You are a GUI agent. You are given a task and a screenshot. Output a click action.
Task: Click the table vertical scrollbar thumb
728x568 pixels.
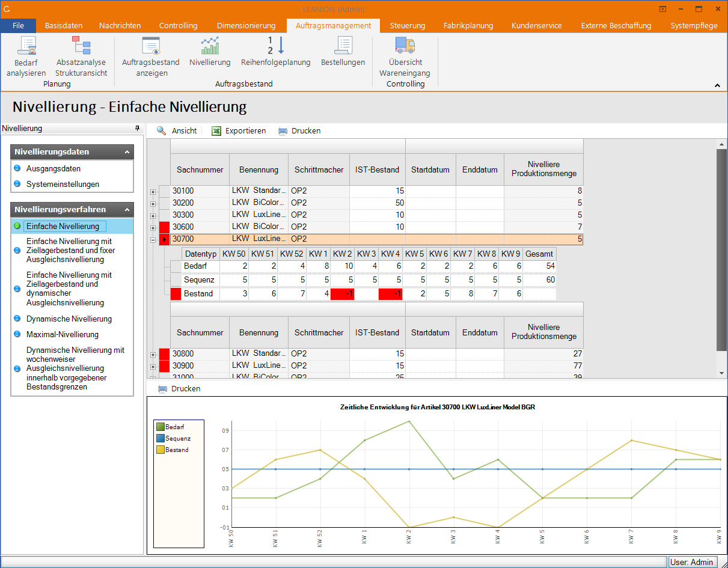[x=722, y=250]
